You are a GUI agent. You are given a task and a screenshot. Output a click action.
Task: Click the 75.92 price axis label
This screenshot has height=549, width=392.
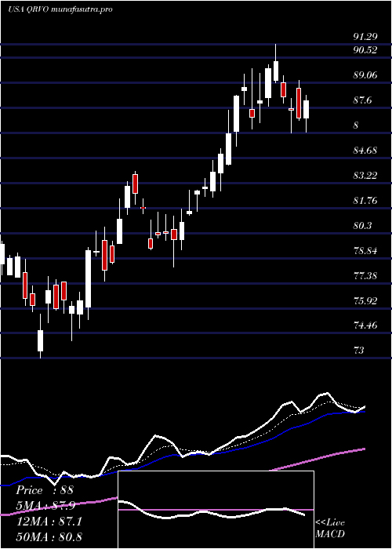point(365,301)
